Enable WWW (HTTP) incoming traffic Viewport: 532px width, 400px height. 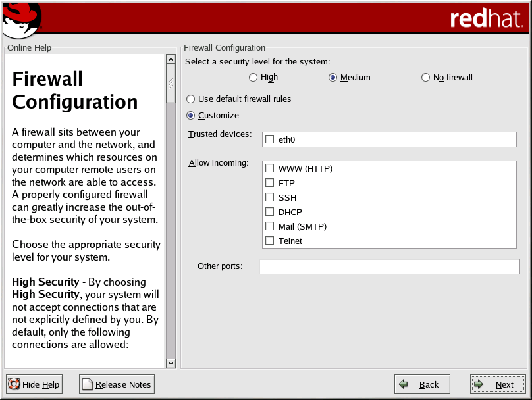tap(269, 168)
